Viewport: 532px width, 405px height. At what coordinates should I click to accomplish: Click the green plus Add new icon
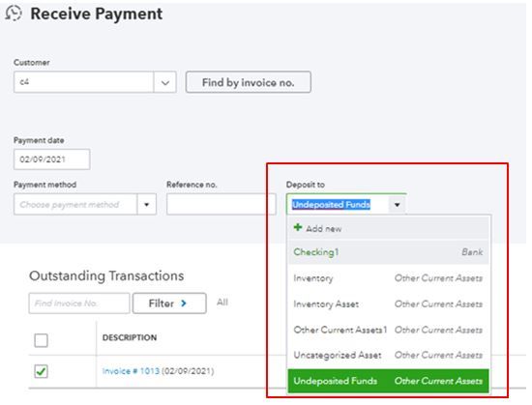(298, 227)
